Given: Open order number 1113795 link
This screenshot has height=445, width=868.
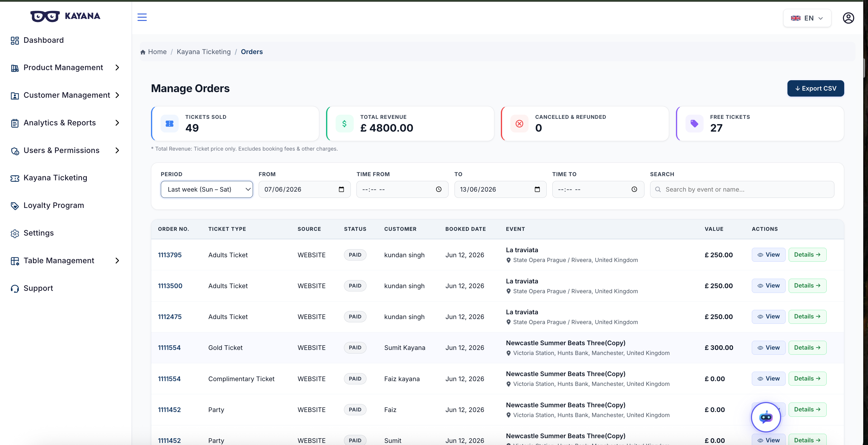Looking at the screenshot, I should 169,255.
